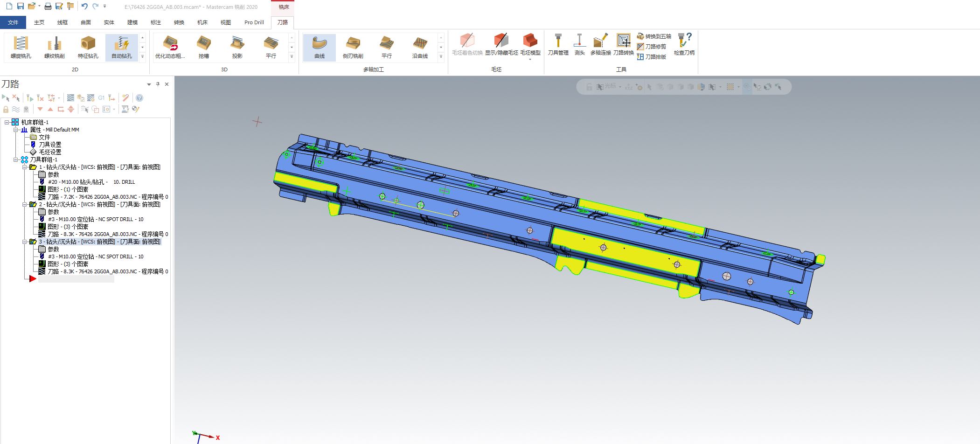Switch to the 线框 ribbon tab
Viewport: 980px width, 444px height.
tap(63, 22)
